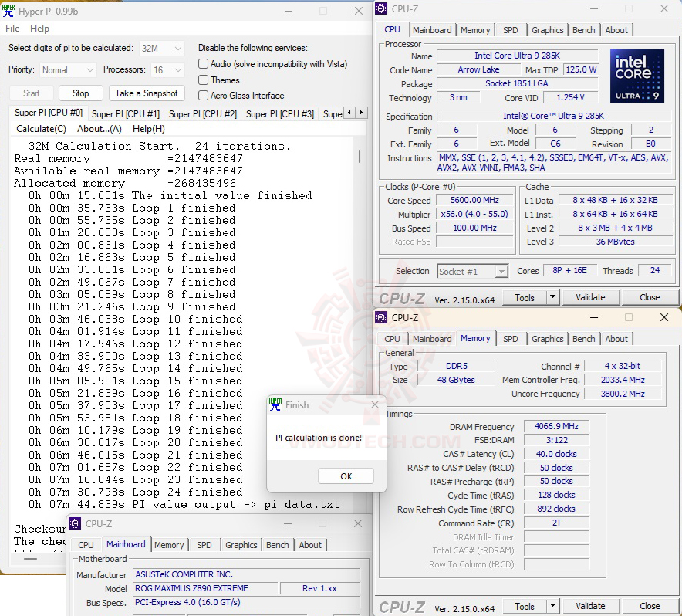Open the Calculate(C) menu
The height and width of the screenshot is (616, 682).
point(42,129)
